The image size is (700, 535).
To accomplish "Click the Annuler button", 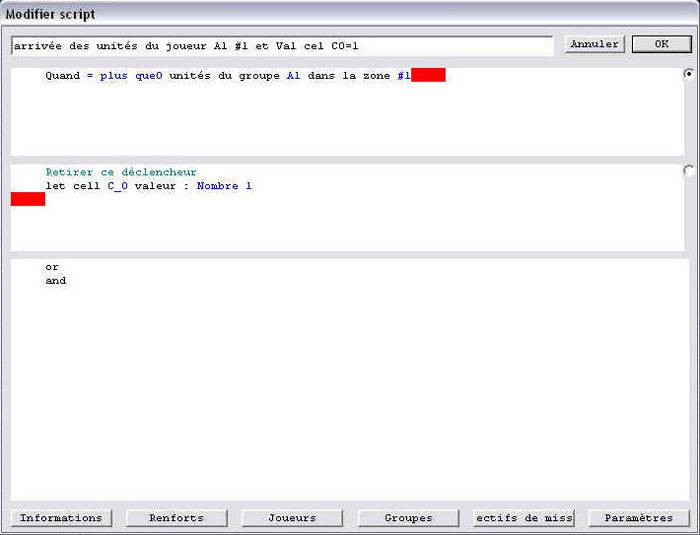I will click(594, 44).
